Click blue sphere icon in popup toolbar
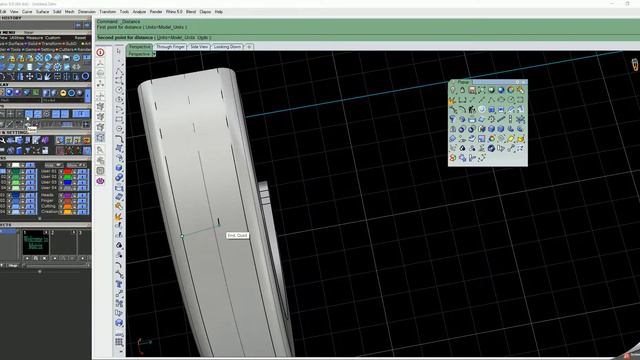The height and width of the screenshot is (360, 640). 501,90
